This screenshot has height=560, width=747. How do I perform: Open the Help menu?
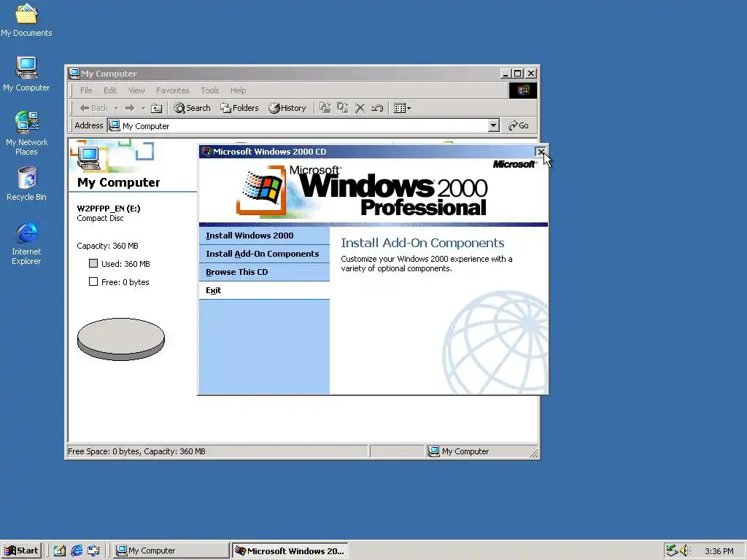pos(239,90)
